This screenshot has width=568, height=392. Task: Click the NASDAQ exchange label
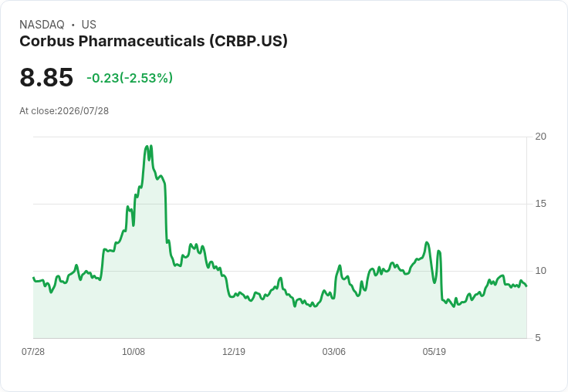point(42,25)
